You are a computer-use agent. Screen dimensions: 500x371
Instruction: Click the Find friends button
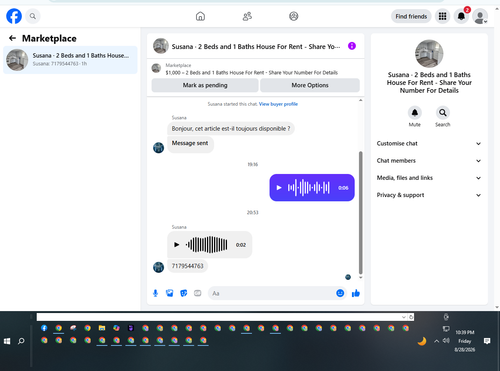coord(411,16)
